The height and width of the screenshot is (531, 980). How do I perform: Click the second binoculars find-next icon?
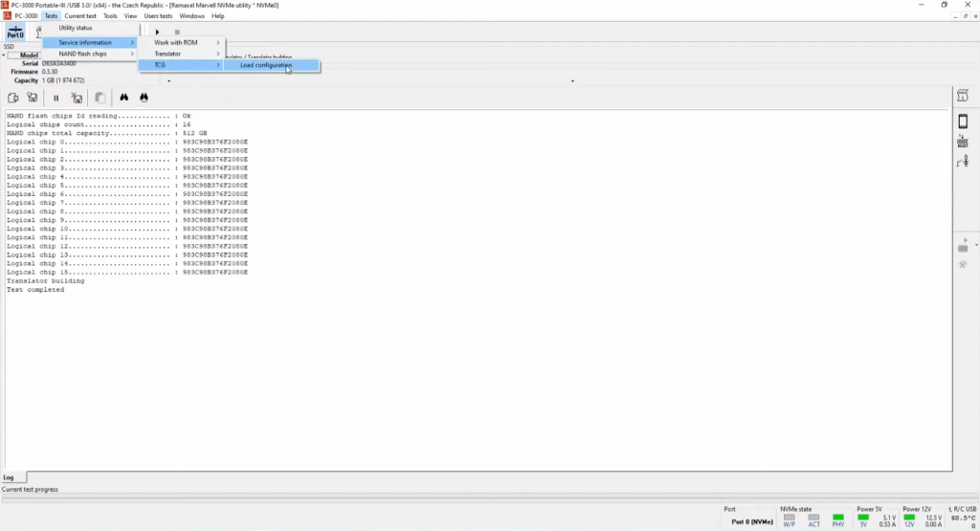pos(144,98)
